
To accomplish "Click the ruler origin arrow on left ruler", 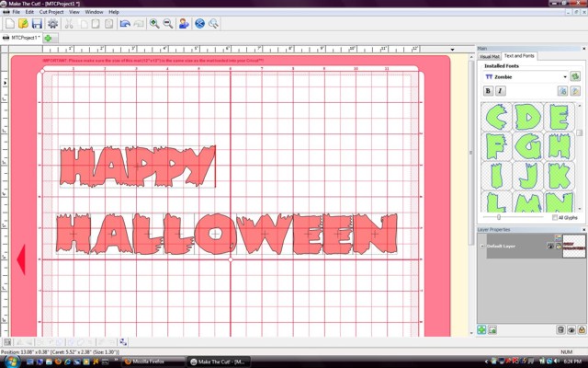I will (5, 83).
